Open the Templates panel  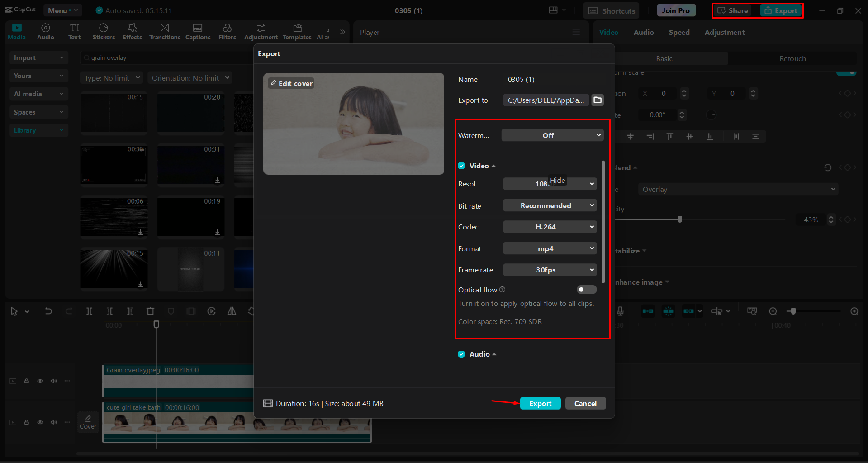tap(296, 31)
